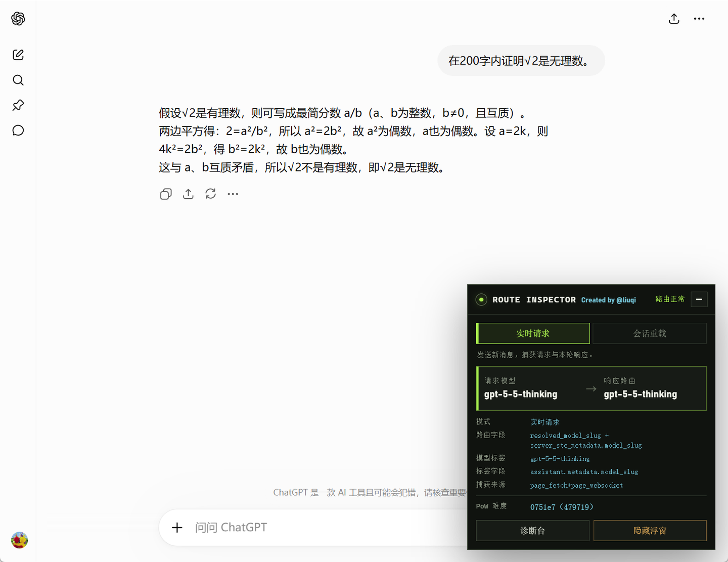The width and height of the screenshot is (728, 562).
Task: Start a new chat with the pencil icon
Action: (x=18, y=55)
